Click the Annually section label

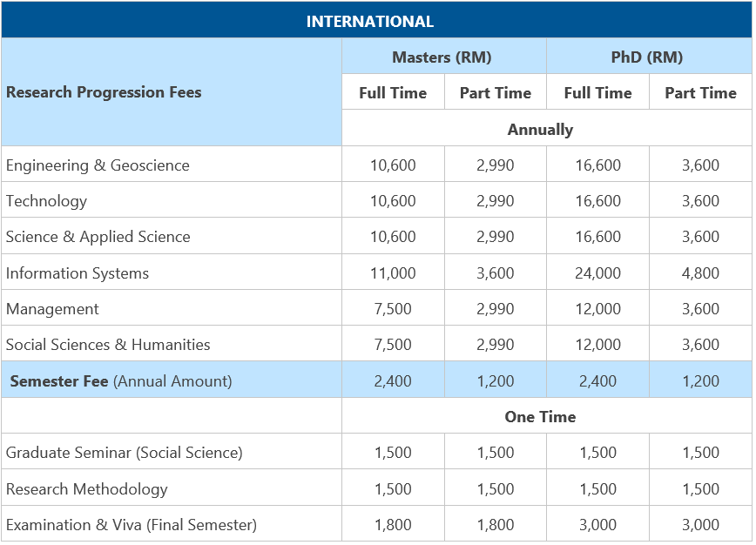[540, 129]
